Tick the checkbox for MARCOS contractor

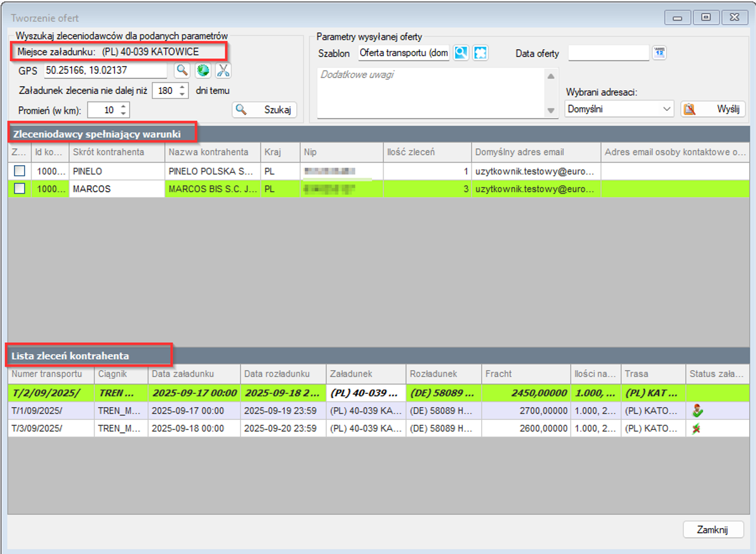[x=20, y=188]
